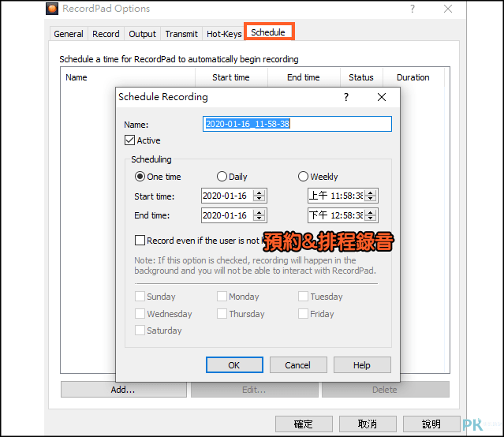
Task: Click the Start time clock spinner
Action: (370, 196)
